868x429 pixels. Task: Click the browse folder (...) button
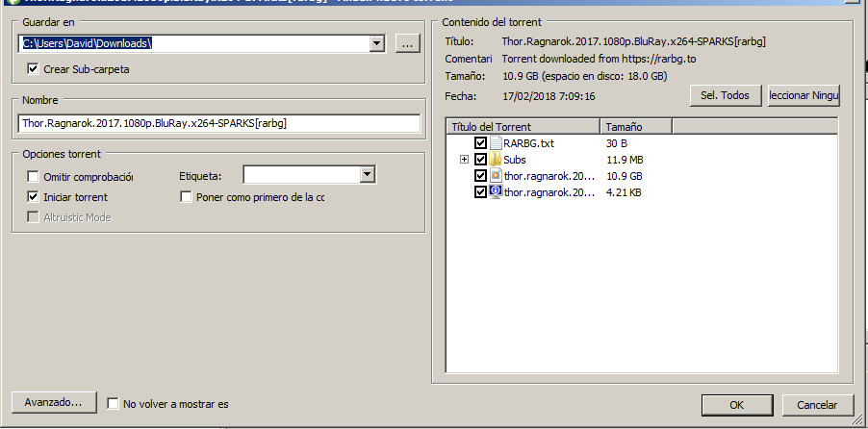point(408,43)
